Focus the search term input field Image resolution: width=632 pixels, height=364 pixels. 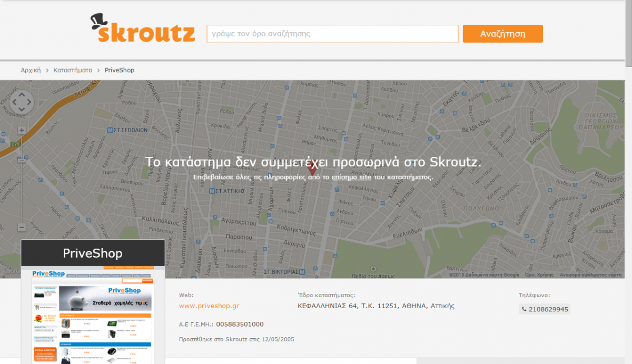(x=333, y=34)
